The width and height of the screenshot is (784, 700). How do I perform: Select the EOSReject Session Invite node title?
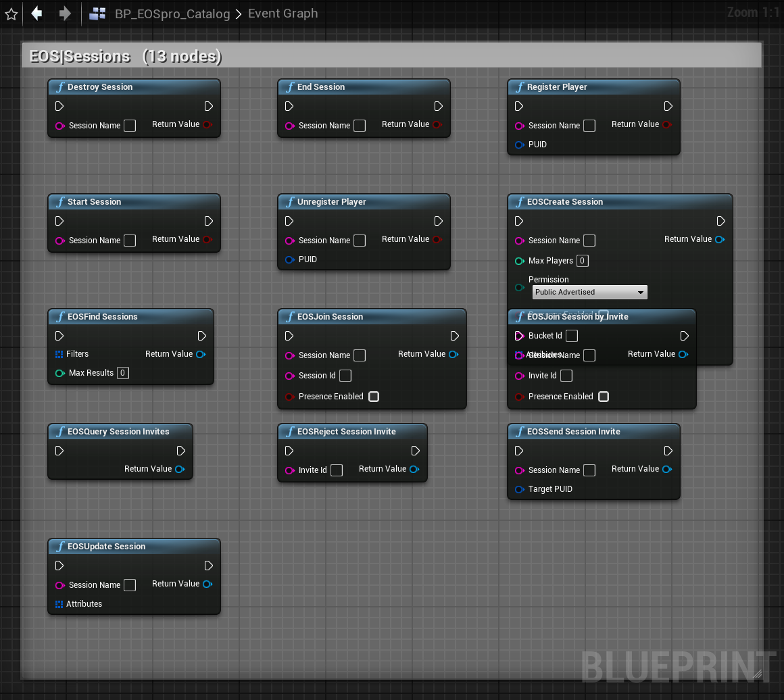[347, 432]
